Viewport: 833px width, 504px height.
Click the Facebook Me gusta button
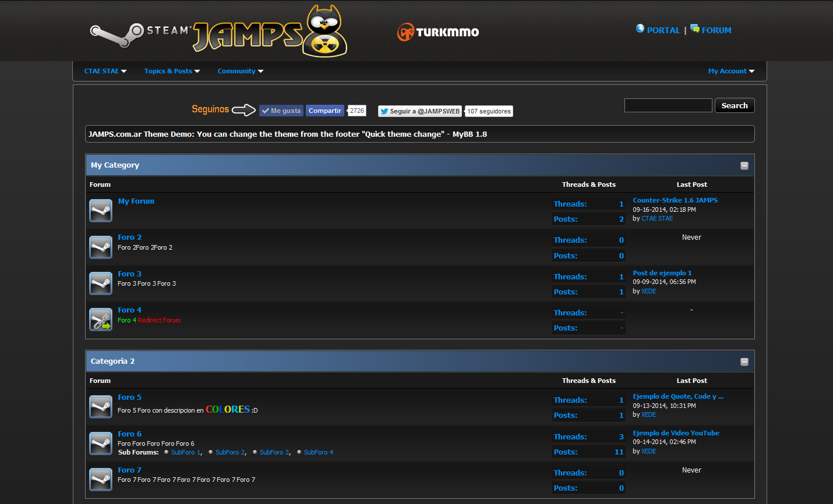pos(281,111)
